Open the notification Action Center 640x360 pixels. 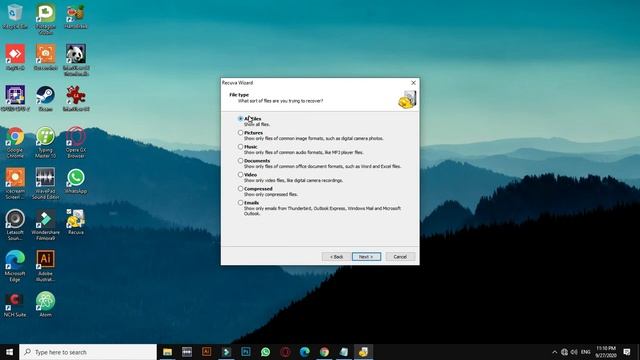627,352
